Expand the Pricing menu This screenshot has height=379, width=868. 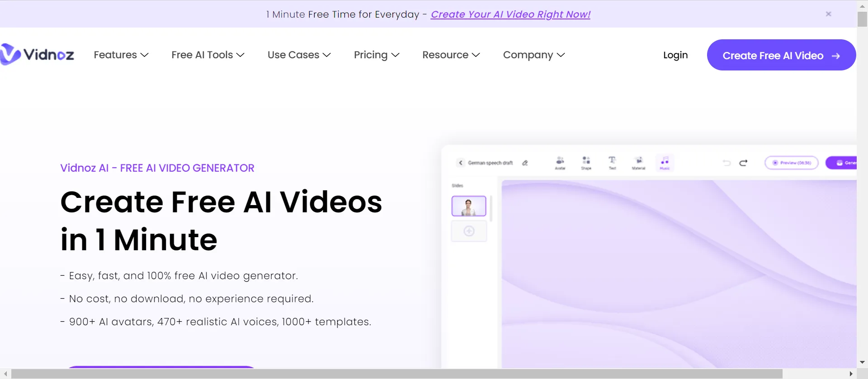[x=377, y=55]
